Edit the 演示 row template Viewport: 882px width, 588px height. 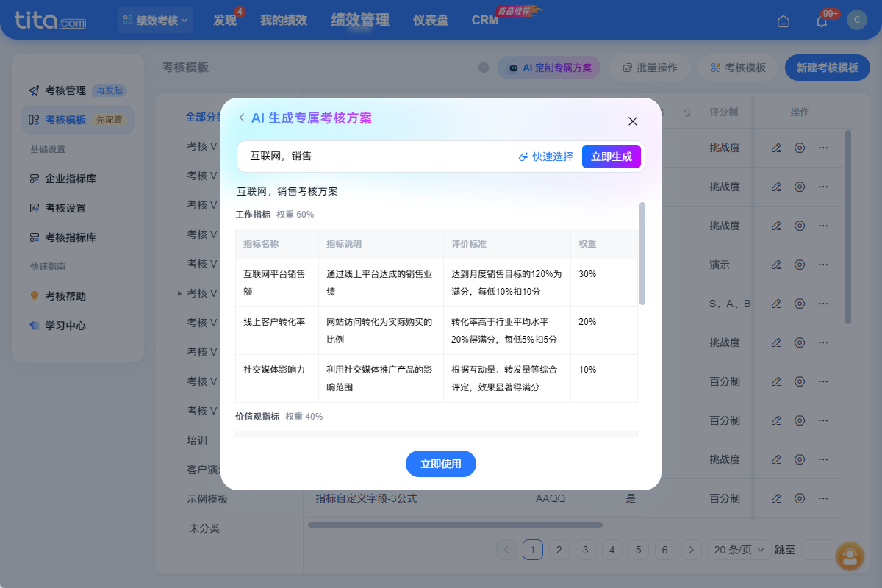pos(776,265)
